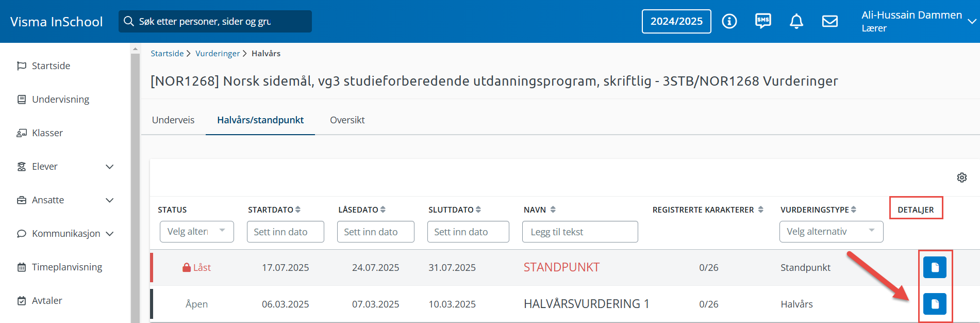
Task: Open HALVÅRSVURDERING 1 assessment link
Action: (x=586, y=304)
